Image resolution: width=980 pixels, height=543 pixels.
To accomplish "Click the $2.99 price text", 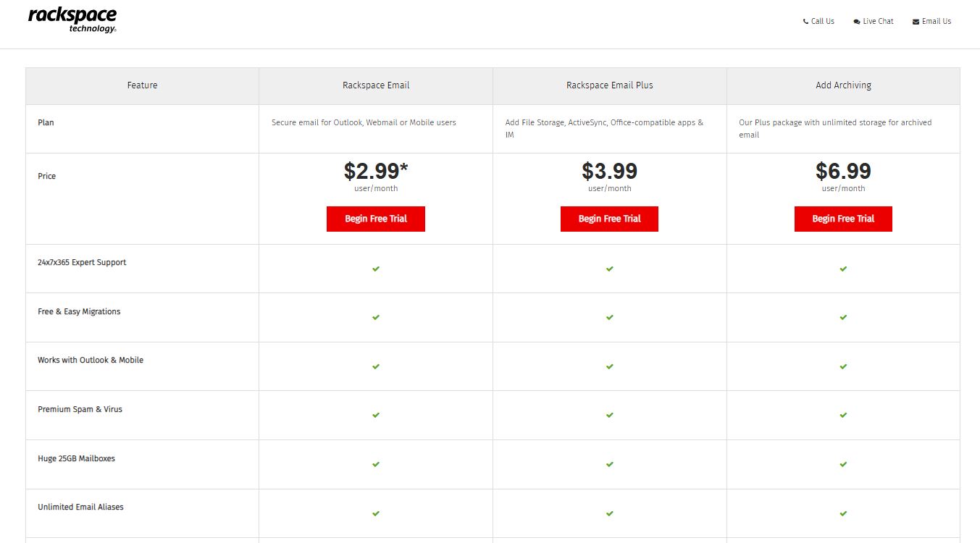I will pyautogui.click(x=375, y=172).
